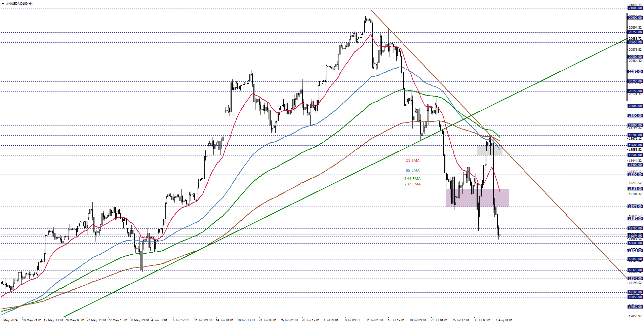The height and width of the screenshot is (324, 644).
Task: Click the 19800.00 price level label
Action: (x=635, y=125)
